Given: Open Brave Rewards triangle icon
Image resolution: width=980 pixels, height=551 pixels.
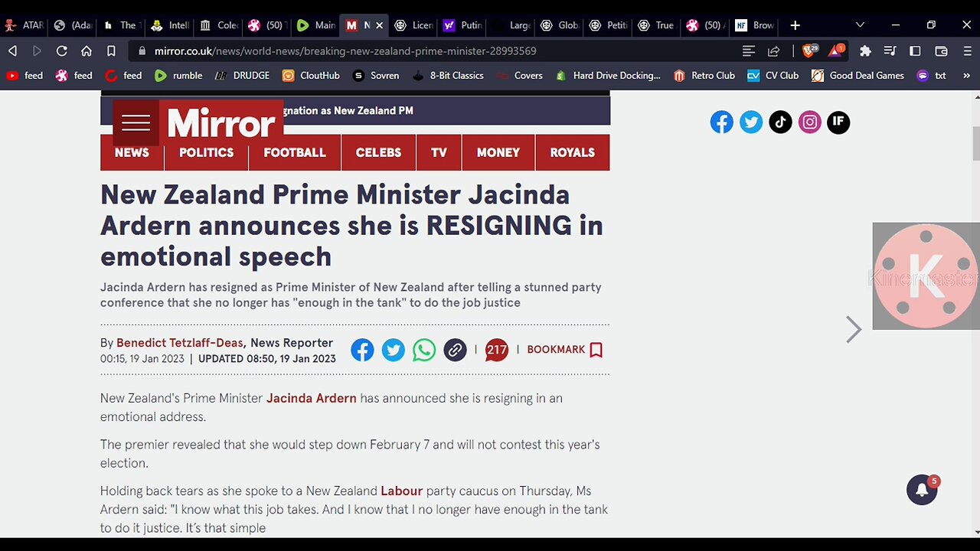Looking at the screenshot, I should pyautogui.click(x=835, y=51).
